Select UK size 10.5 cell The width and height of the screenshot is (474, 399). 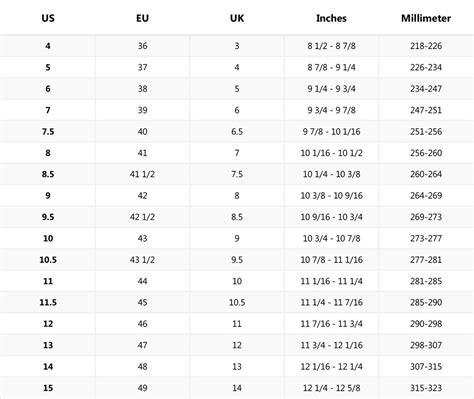point(237,302)
